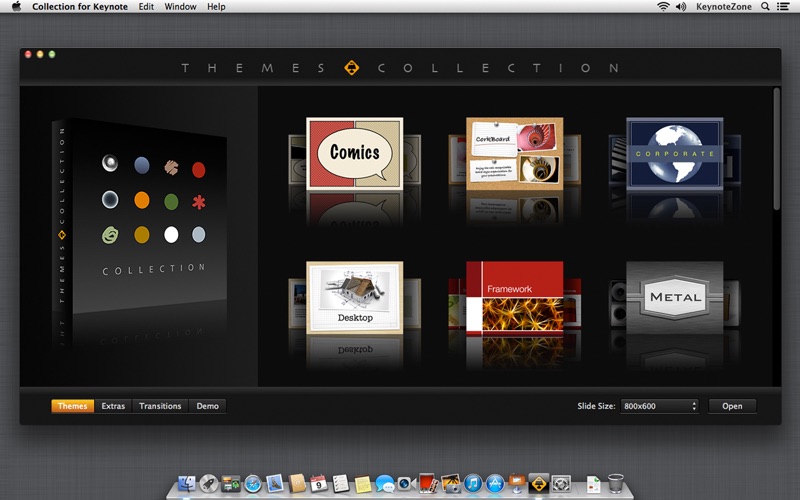Open Trash in the dock
The image size is (800, 500).
(616, 483)
